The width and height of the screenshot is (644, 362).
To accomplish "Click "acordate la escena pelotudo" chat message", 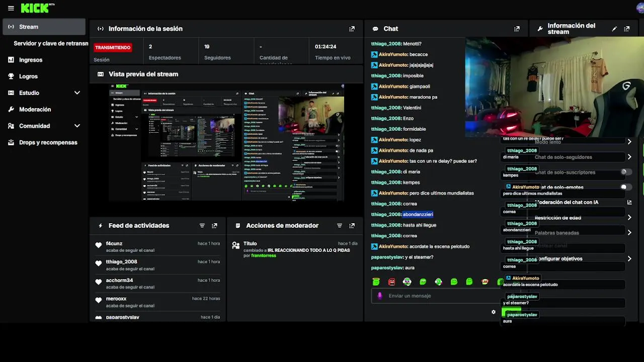I will 439,247.
